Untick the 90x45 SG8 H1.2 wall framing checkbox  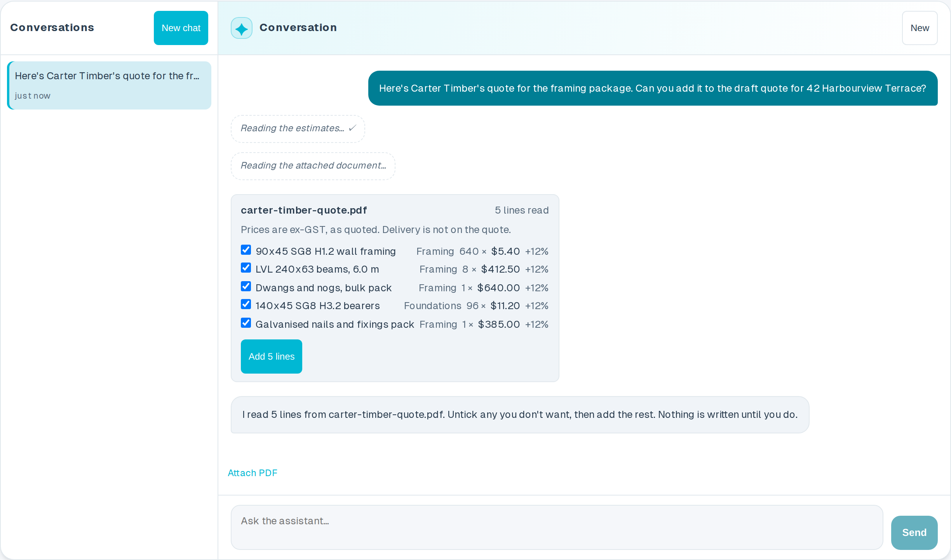point(246,250)
